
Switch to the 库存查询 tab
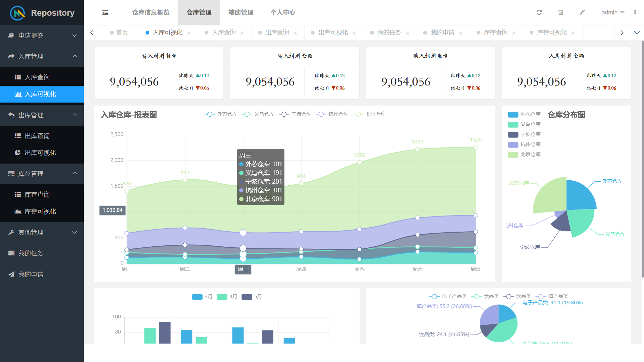pos(495,33)
